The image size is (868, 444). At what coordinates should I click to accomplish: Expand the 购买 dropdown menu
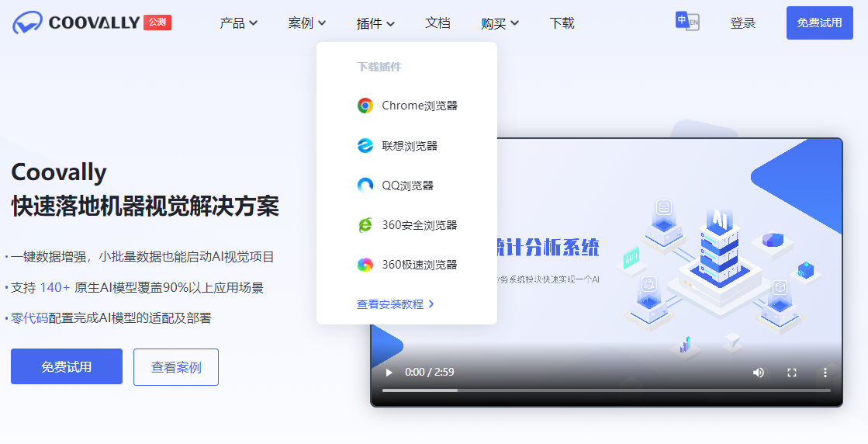(x=500, y=23)
